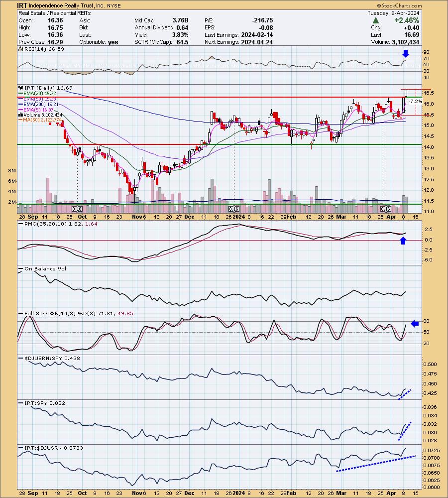Click the IRT:$DJUSRN 0.0733 ratio label
This screenshot has height=498, width=448.
tap(53, 448)
